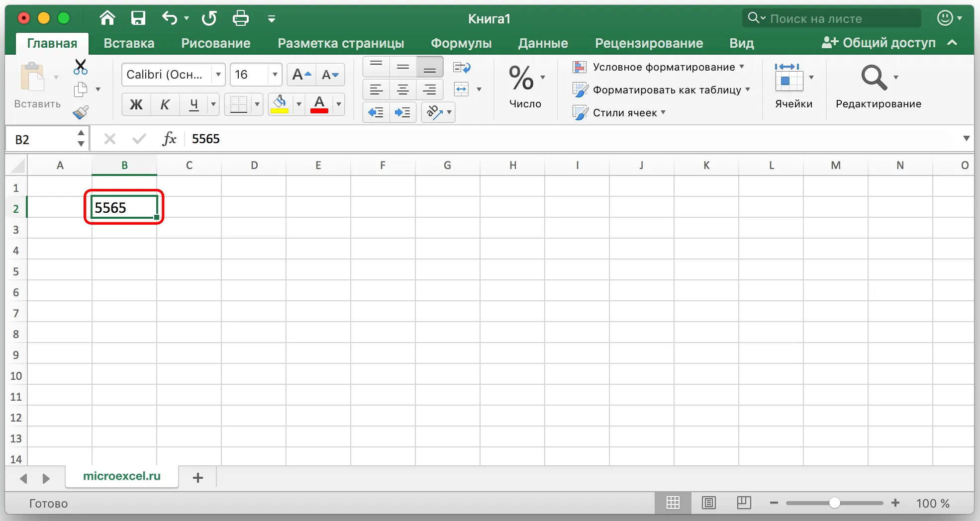This screenshot has height=521, width=980.
Task: Switch to Page Break Preview
Action: pyautogui.click(x=744, y=503)
